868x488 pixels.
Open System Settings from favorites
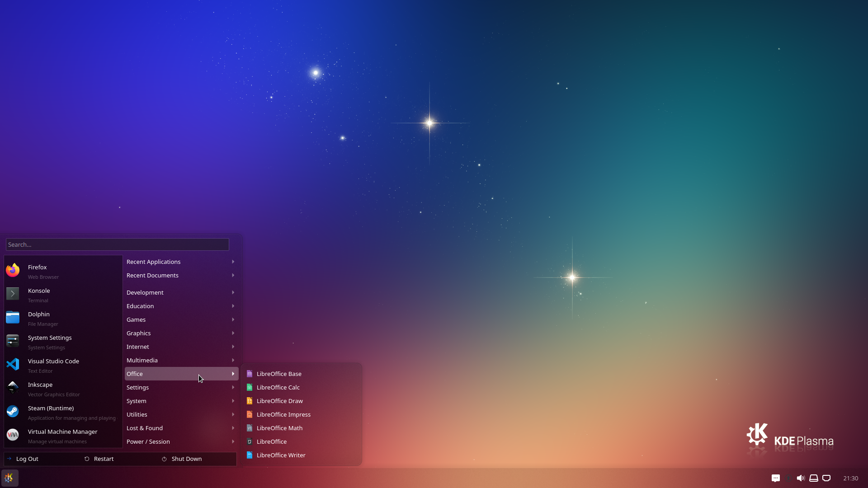click(63, 342)
